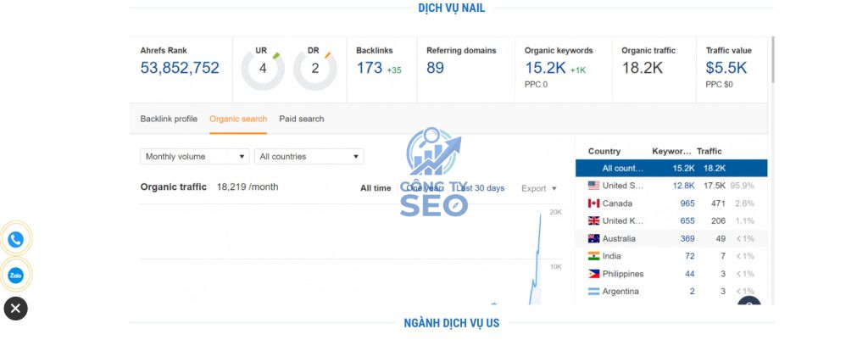Viewport: 868px width, 351px height.
Task: Open the All countries dropdown
Action: coord(309,156)
